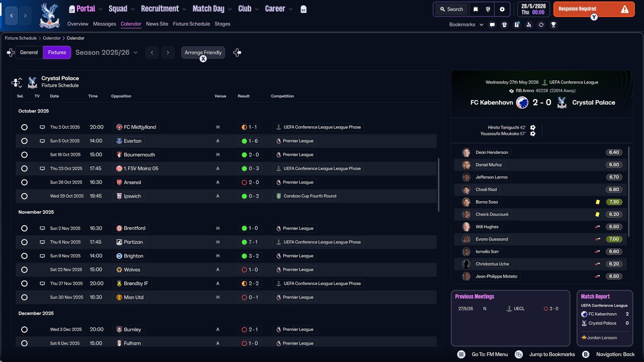This screenshot has height=362, width=644.
Task: Switch to the News Site tab
Action: coord(157,24)
